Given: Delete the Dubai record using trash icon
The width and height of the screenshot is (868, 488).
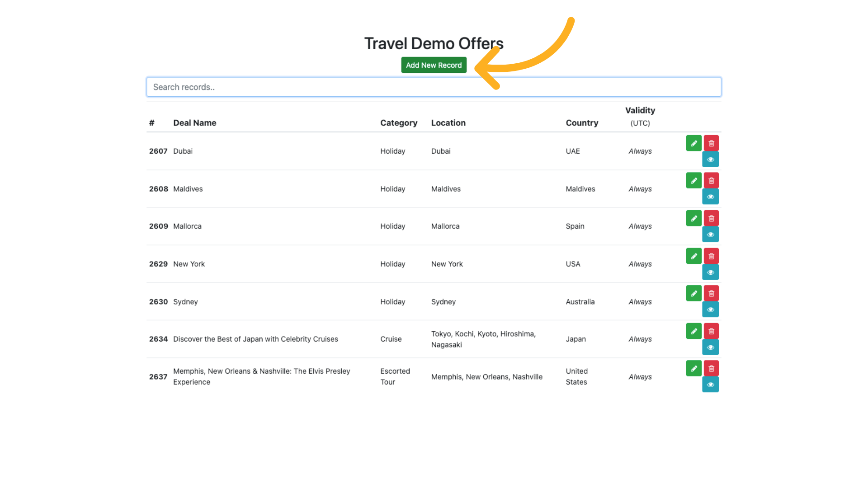Looking at the screenshot, I should pos(711,143).
